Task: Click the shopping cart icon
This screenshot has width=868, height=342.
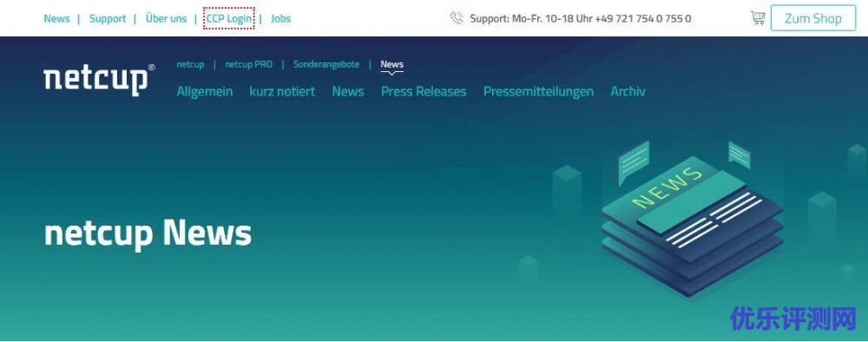Action: 757,17
